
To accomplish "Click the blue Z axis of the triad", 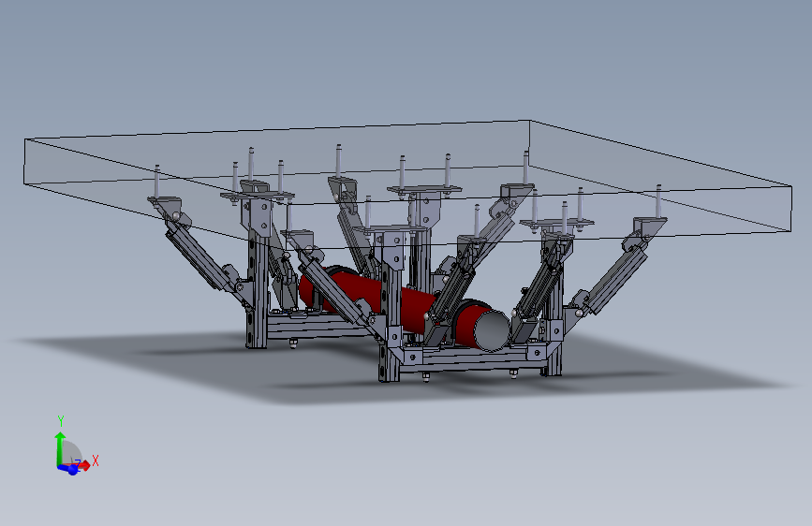I will (69, 469).
